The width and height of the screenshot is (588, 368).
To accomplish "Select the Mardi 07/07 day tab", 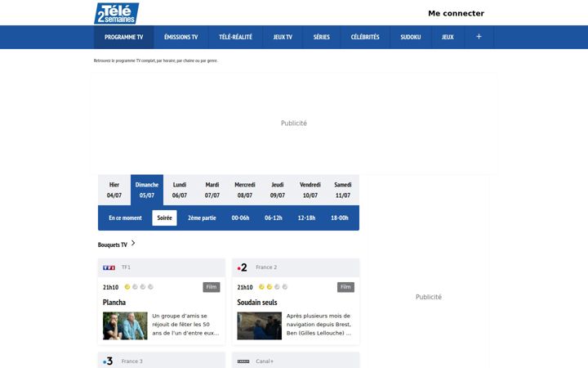I will pyautogui.click(x=212, y=190).
